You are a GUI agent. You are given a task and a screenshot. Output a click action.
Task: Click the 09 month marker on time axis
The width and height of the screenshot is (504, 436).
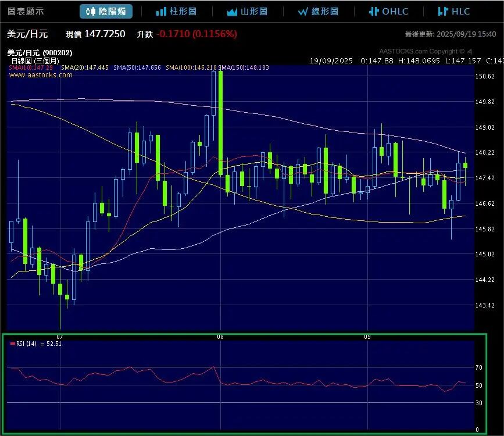tap(367, 337)
